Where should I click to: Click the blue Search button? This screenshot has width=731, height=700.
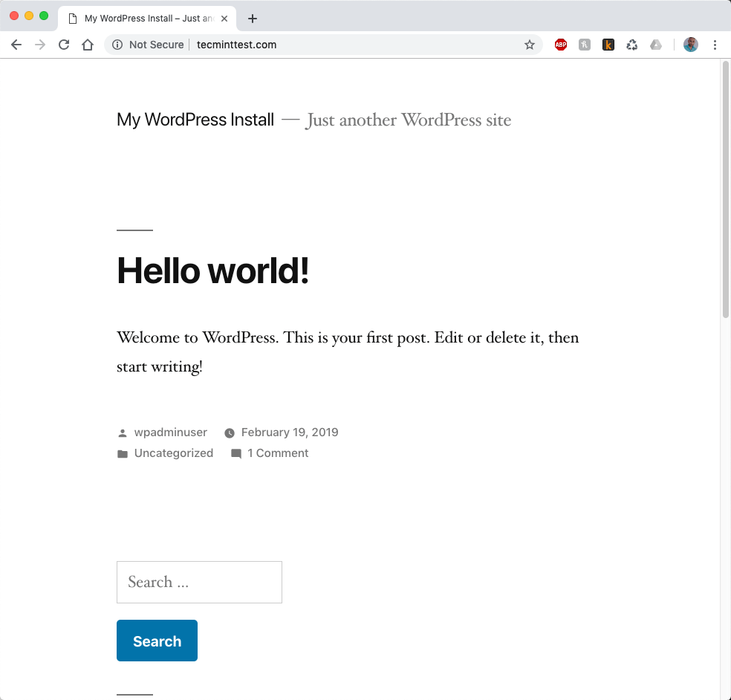[x=157, y=641]
